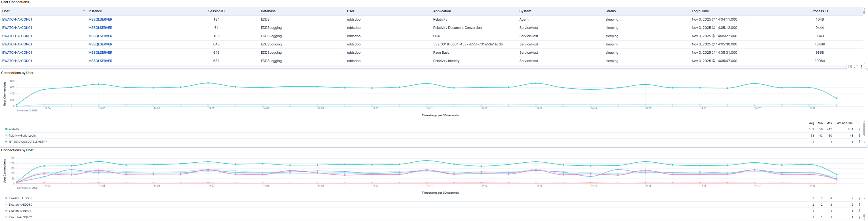Click the 'Last non-null' legend column header

844,123
